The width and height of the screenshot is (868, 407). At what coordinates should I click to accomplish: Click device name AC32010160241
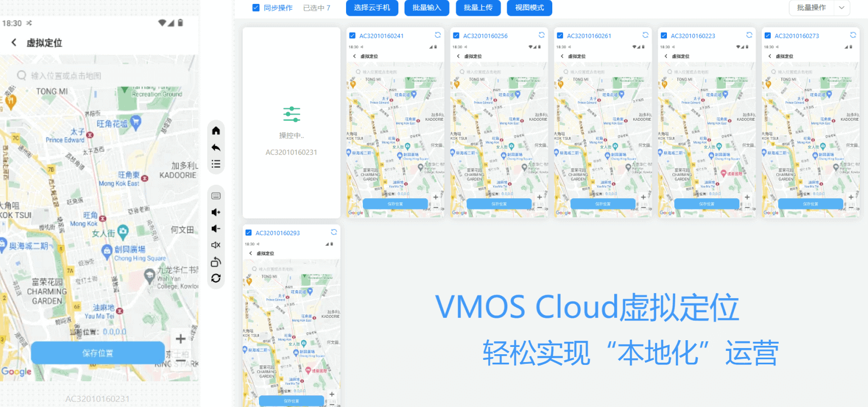click(x=381, y=36)
